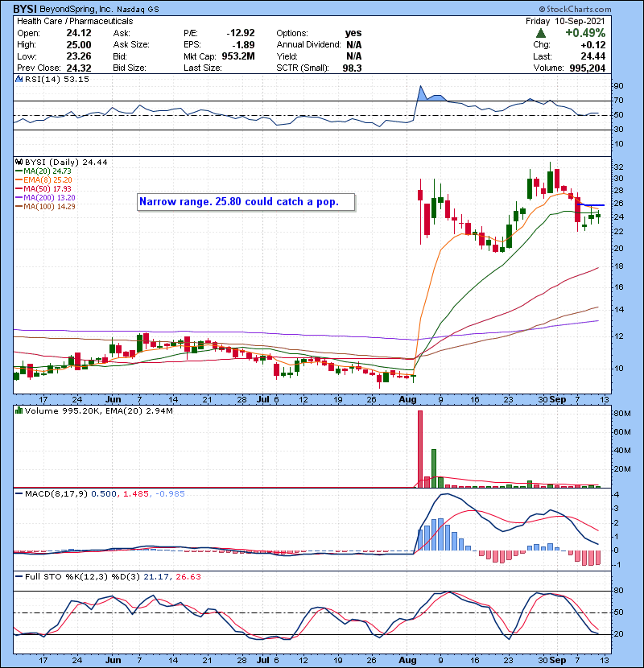Click the Volume value 995,204
This screenshot has width=644, height=668.
pos(588,68)
